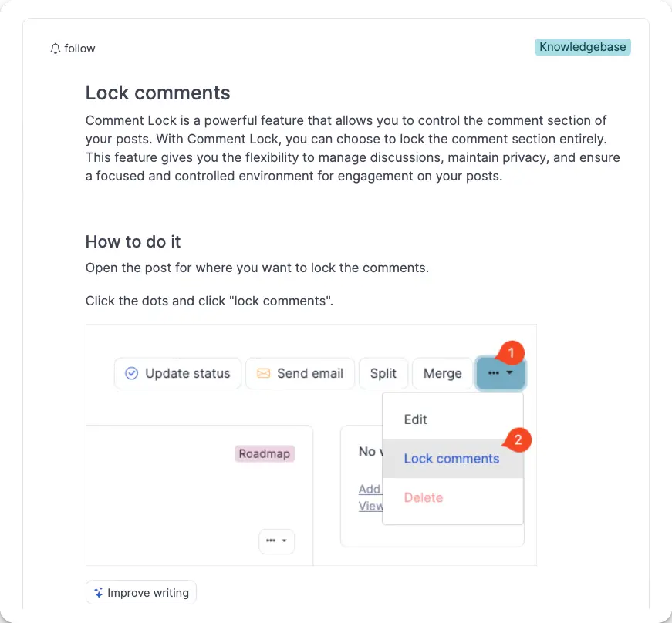Click the checkmark icon on Update status
Image resolution: width=672 pixels, height=623 pixels.
click(131, 373)
